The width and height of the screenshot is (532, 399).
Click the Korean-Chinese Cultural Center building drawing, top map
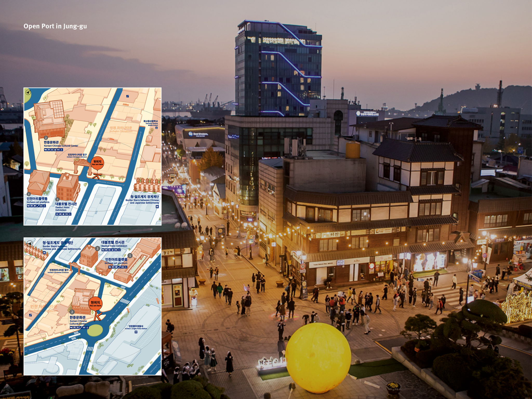pos(49,120)
